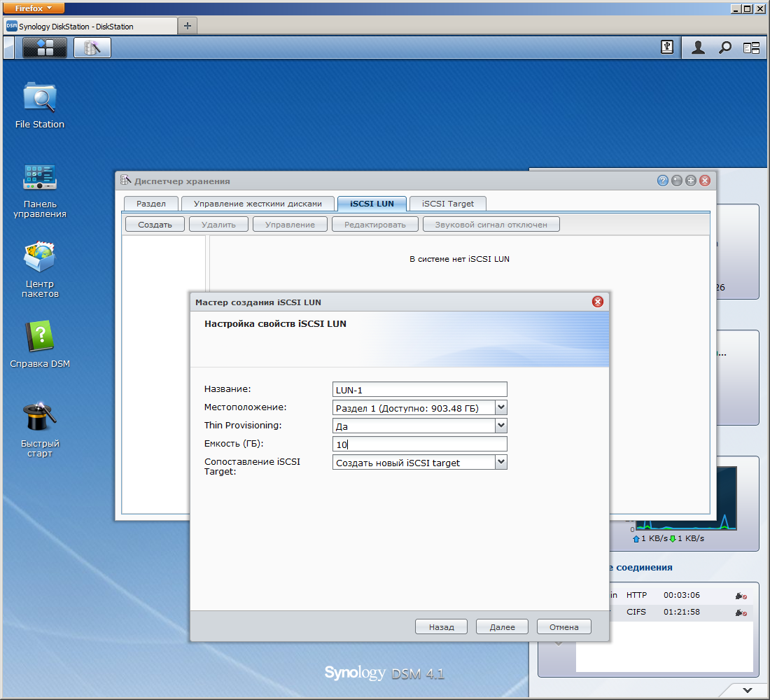Switch to Управление жесткими дисками tab

coord(258,204)
